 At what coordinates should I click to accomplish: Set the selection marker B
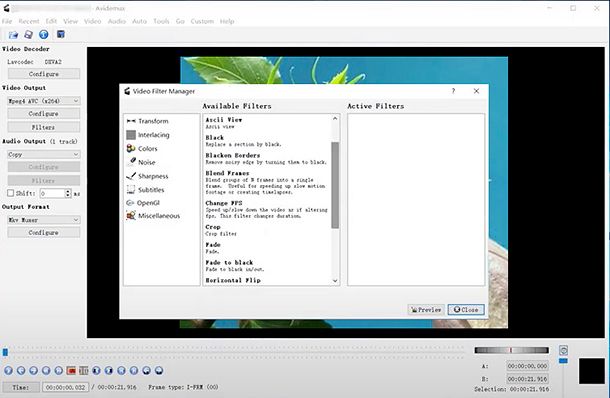(x=84, y=370)
